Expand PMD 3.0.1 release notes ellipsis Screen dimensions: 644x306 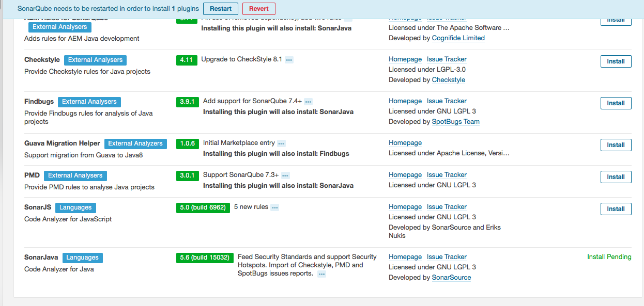(x=285, y=175)
